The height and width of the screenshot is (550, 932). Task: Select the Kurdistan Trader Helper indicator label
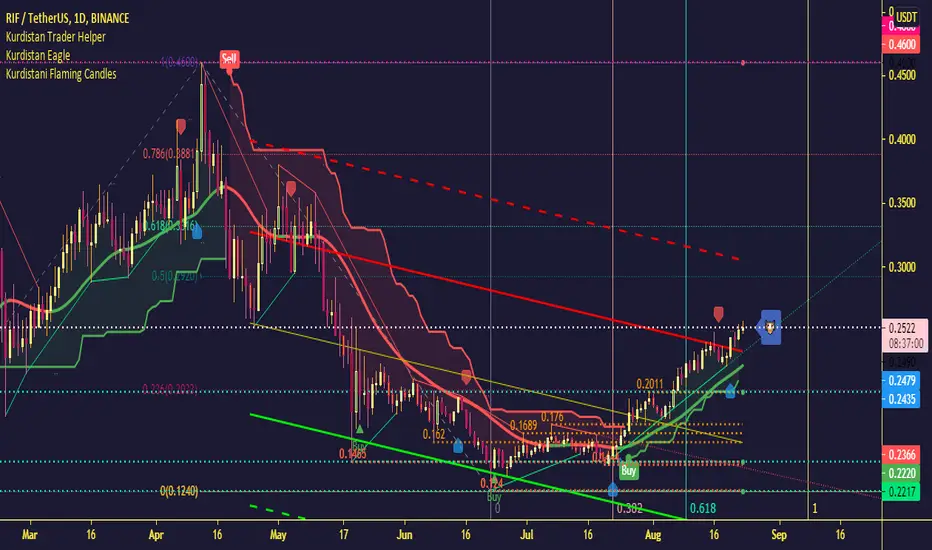(x=55, y=37)
